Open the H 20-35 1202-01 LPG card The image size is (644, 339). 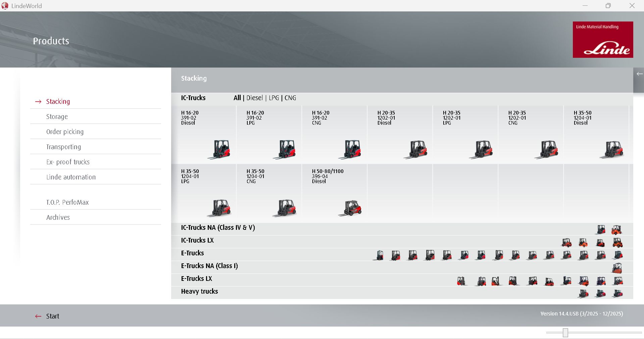(465, 135)
